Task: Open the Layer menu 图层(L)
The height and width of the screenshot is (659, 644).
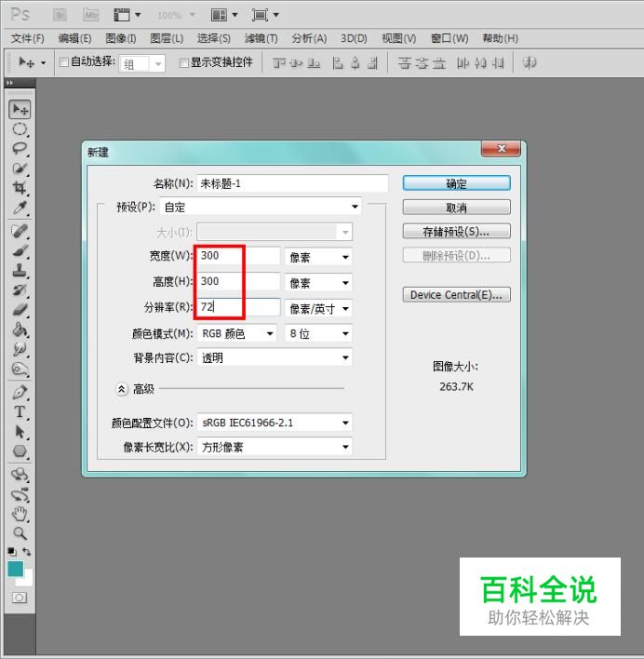Action: (x=167, y=39)
